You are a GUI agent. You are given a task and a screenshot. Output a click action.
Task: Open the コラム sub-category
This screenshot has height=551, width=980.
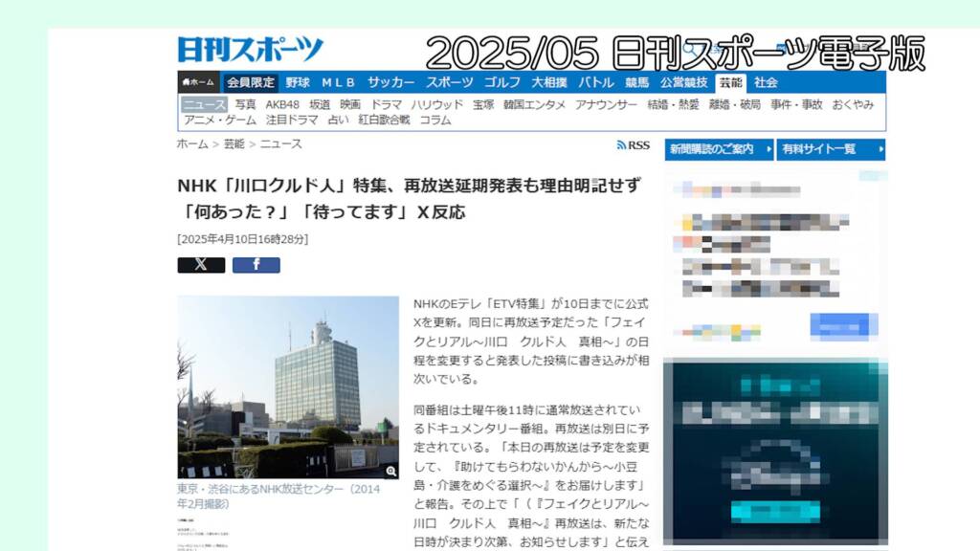tap(435, 120)
